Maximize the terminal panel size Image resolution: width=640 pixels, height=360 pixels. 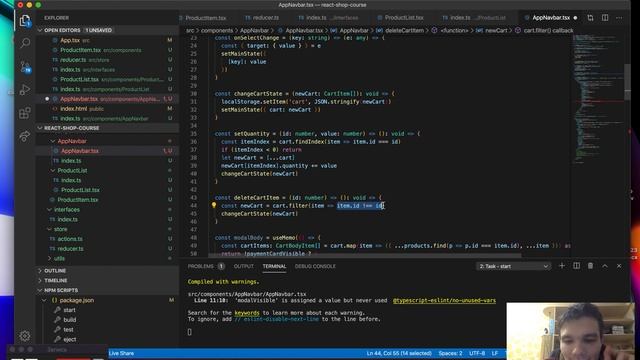pos(605,266)
